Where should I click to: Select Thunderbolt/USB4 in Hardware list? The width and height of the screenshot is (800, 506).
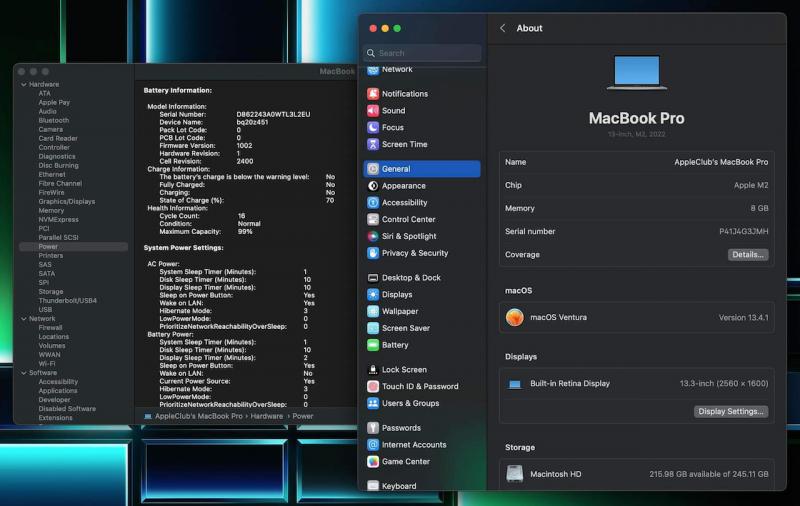click(x=68, y=300)
